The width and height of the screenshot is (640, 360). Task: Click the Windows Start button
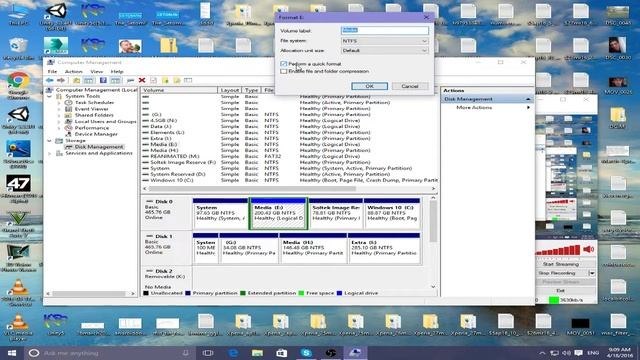point(12,353)
